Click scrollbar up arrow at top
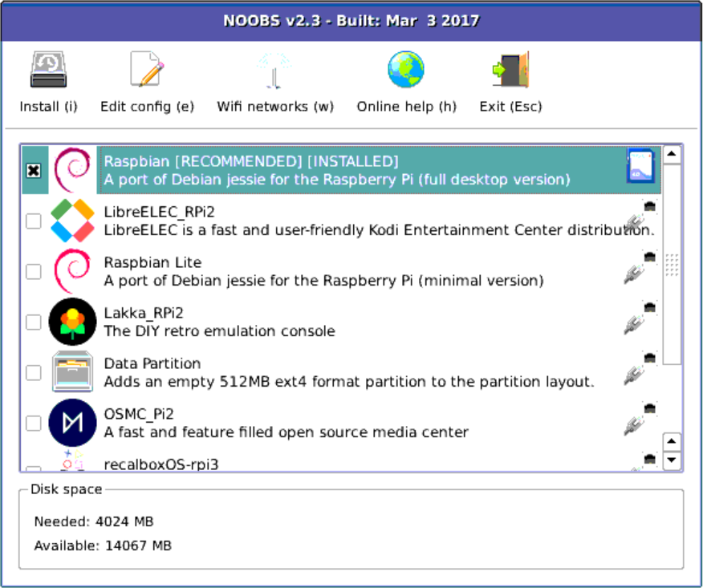Image resolution: width=703 pixels, height=588 pixels. (x=672, y=154)
